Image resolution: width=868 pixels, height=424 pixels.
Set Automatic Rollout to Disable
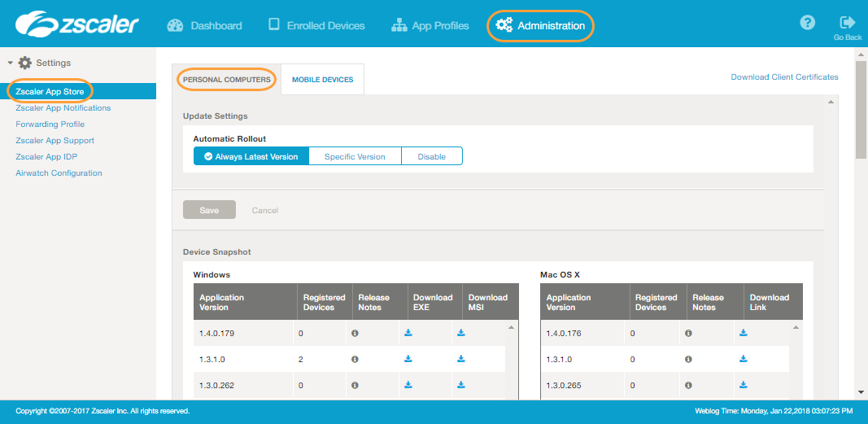point(431,156)
